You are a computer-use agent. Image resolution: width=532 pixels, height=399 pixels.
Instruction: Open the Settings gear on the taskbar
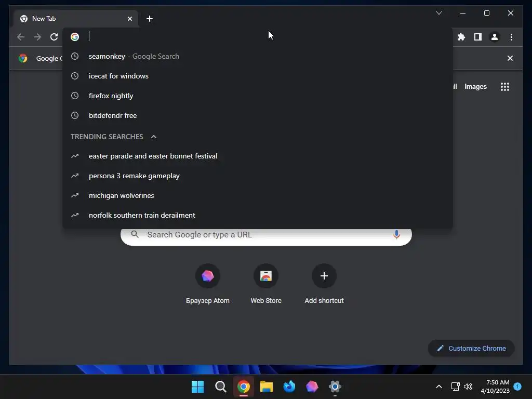[x=335, y=387]
